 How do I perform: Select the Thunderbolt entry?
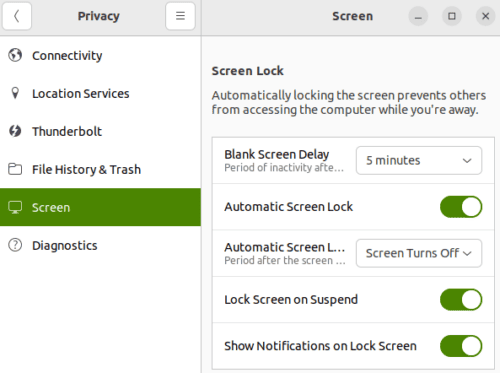100,131
